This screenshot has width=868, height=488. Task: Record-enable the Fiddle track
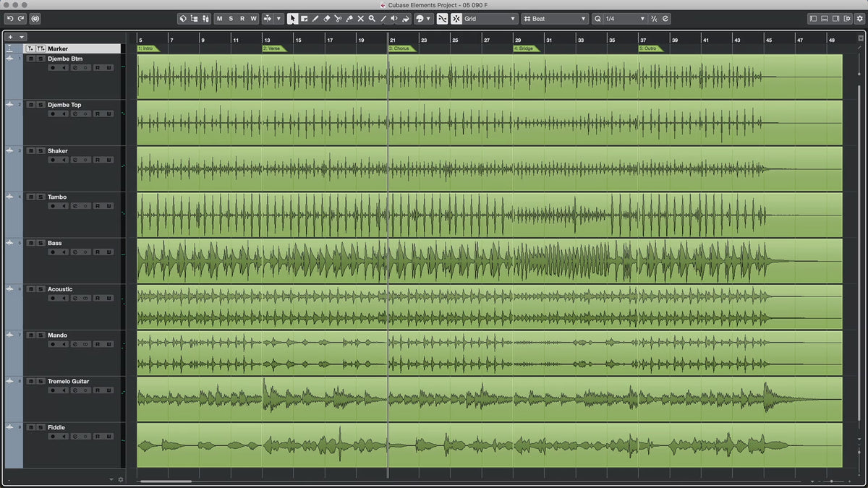(52, 436)
